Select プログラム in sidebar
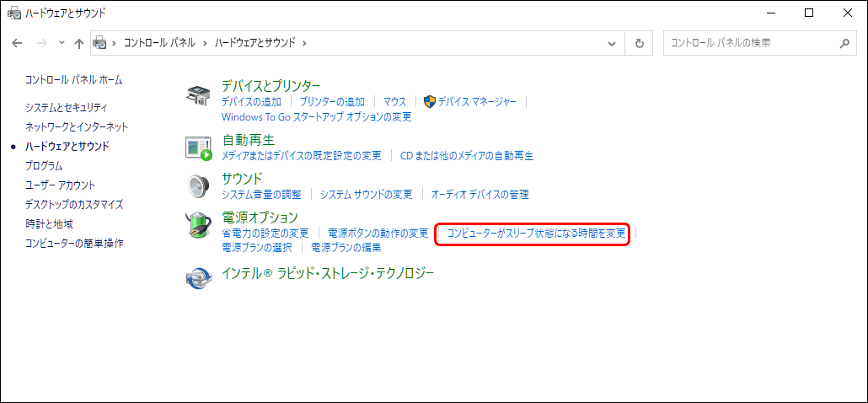 (44, 165)
